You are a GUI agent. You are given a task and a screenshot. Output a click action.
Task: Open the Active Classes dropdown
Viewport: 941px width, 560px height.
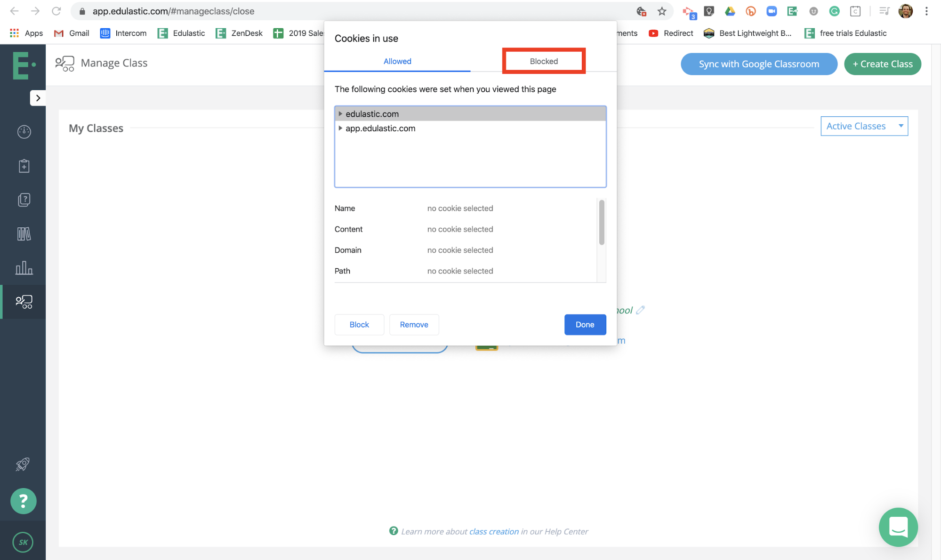click(x=864, y=126)
